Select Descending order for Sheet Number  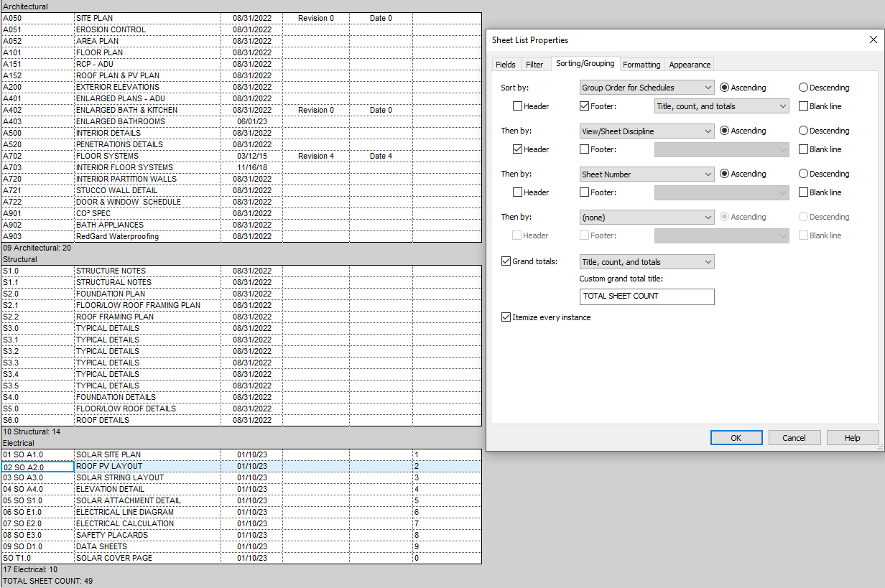pyautogui.click(x=802, y=173)
